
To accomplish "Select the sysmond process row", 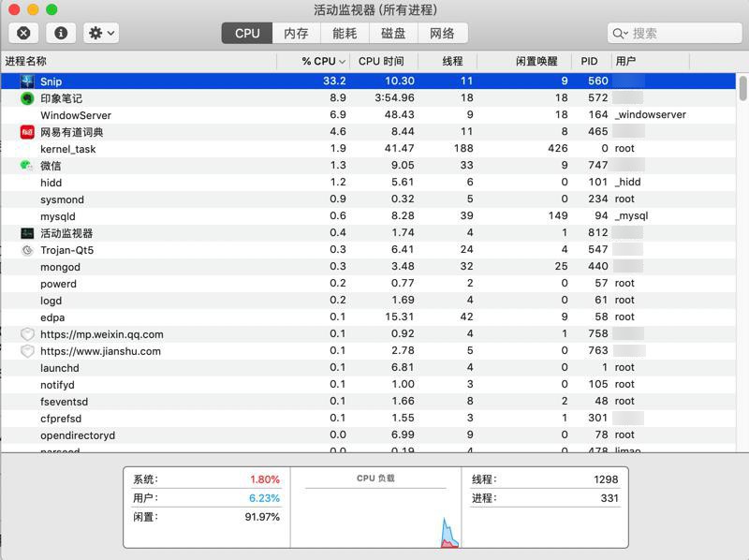I will pos(368,199).
